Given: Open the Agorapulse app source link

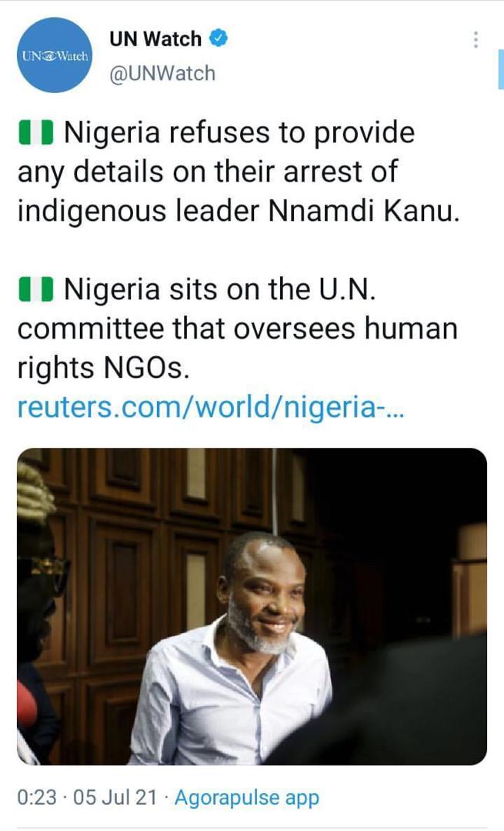Looking at the screenshot, I should [x=246, y=798].
